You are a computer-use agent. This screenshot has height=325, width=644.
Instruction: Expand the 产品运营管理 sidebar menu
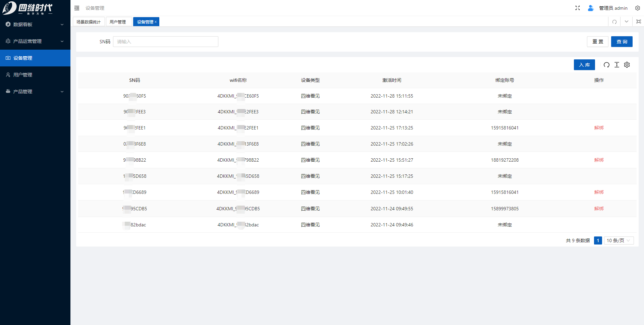coord(35,41)
